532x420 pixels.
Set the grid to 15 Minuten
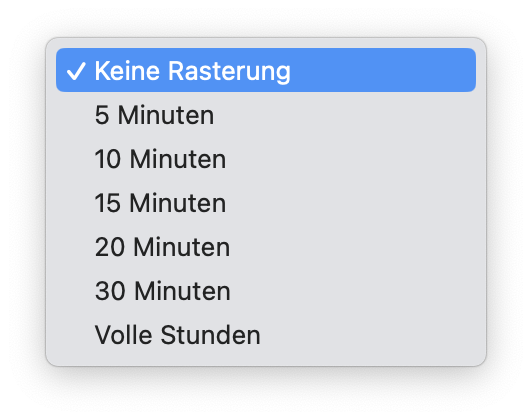[266, 203]
